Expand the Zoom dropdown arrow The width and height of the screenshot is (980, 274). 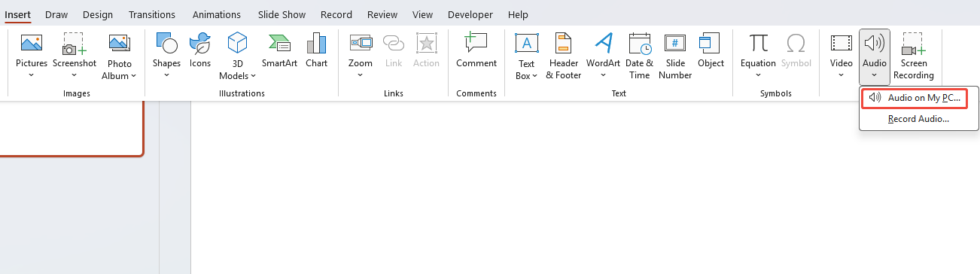coord(361,75)
